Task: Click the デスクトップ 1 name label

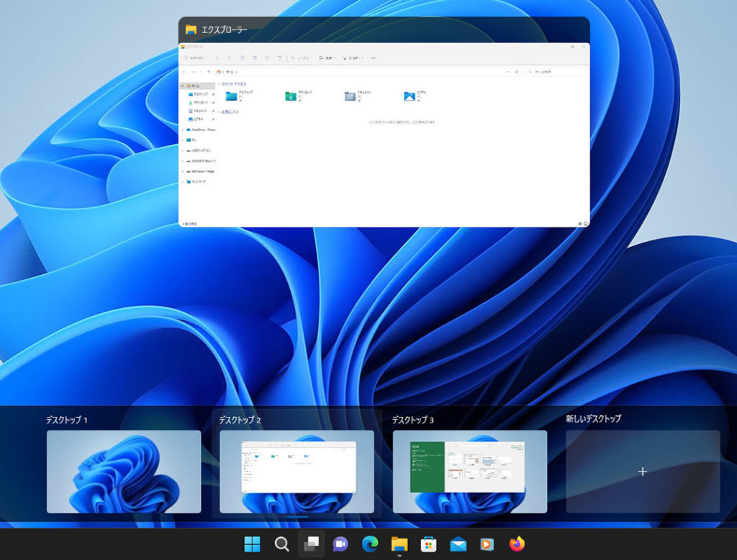Action: [x=67, y=420]
